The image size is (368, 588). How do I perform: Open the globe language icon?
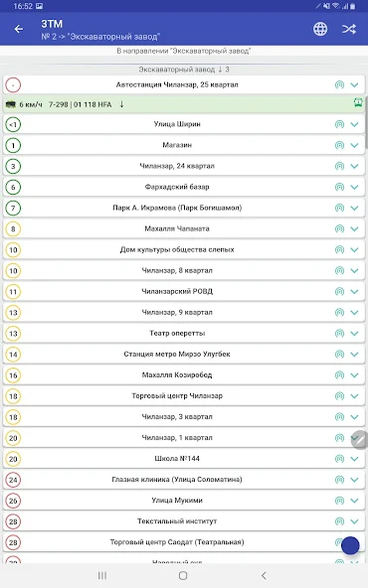pyautogui.click(x=320, y=29)
